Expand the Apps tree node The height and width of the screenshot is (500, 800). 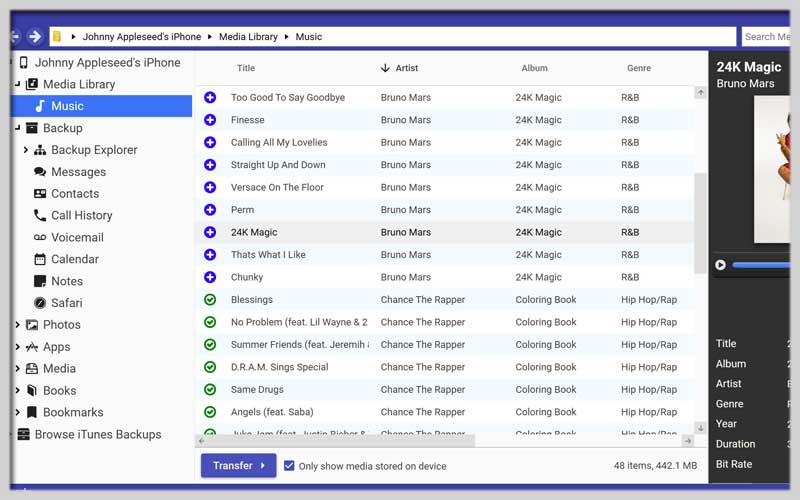(x=17, y=346)
